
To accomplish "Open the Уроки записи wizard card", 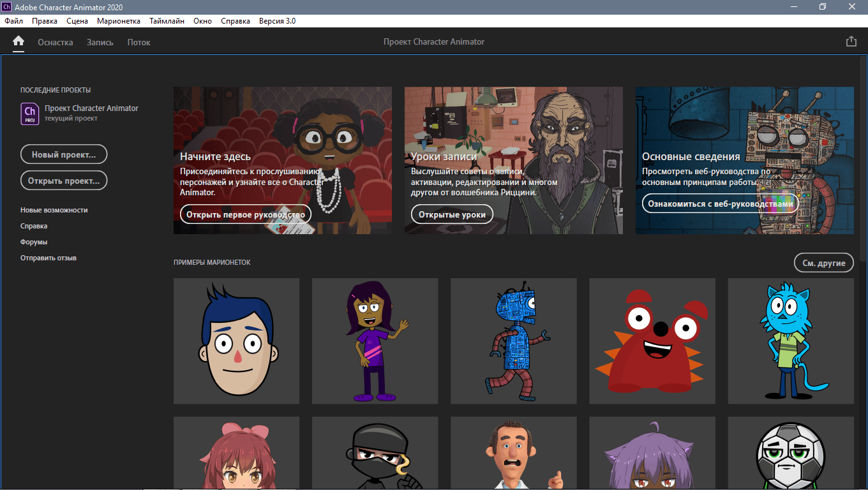I will point(514,160).
